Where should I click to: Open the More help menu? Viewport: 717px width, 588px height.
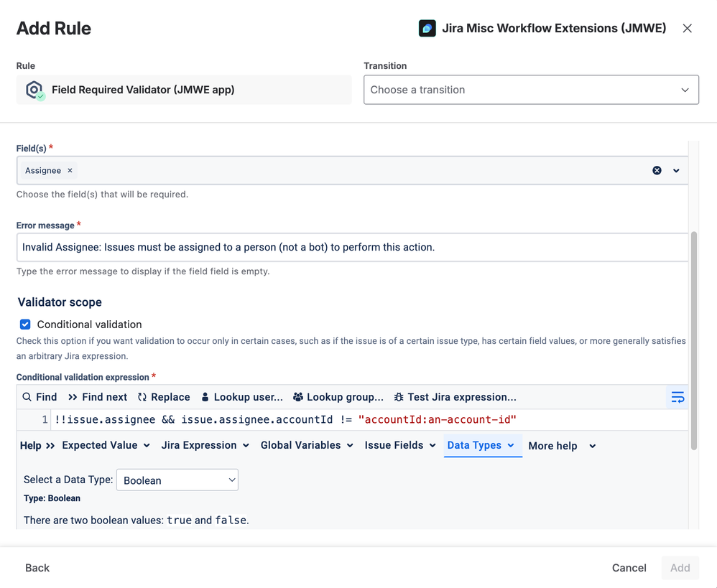click(562, 446)
